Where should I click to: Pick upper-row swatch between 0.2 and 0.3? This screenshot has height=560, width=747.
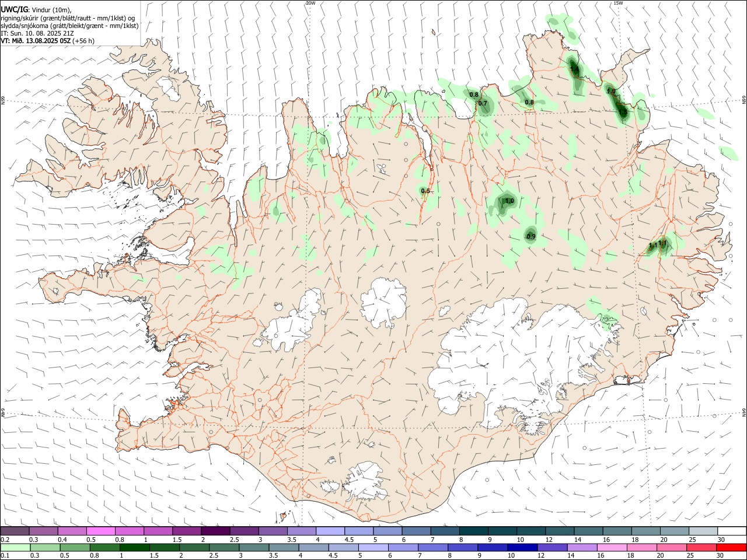15,531
